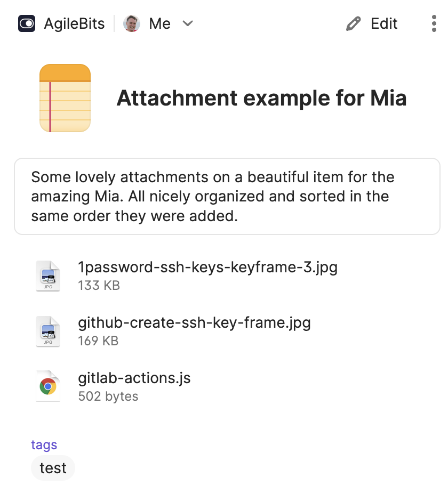Select the AgileBits account name
Screen dimensions: 448x502
point(74,23)
